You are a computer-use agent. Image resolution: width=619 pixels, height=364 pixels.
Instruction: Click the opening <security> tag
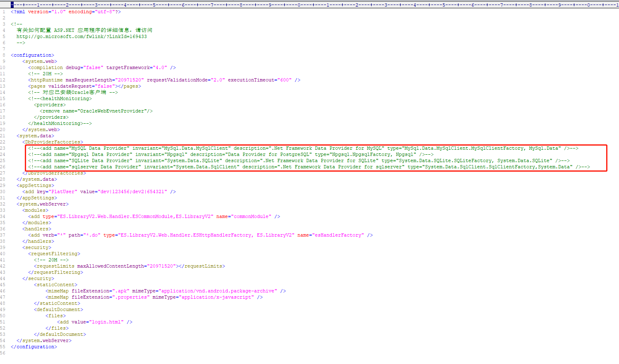[x=37, y=247]
